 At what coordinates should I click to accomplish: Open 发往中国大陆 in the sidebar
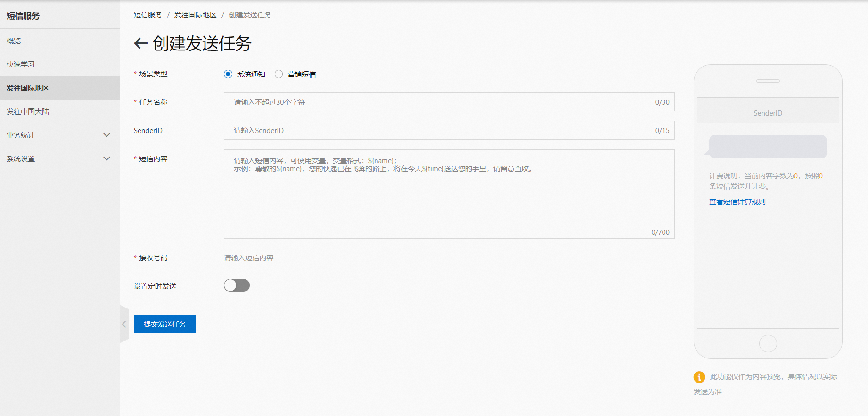pos(60,111)
